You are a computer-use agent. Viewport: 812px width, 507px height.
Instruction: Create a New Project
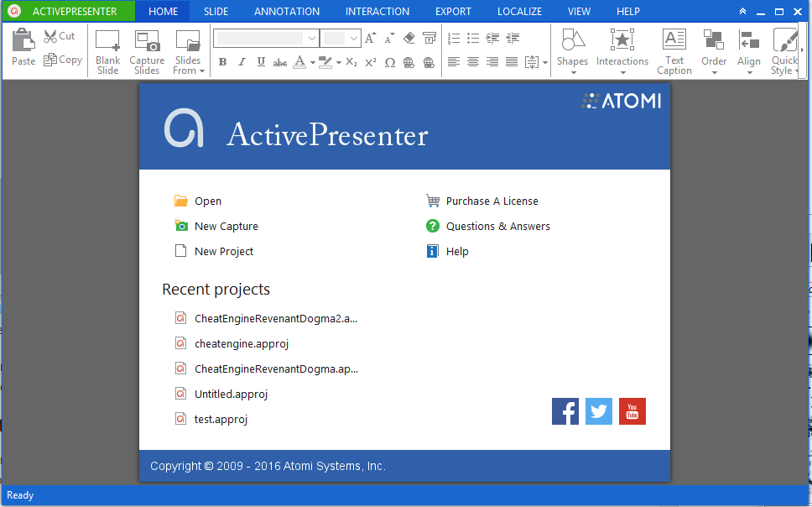pos(214,252)
